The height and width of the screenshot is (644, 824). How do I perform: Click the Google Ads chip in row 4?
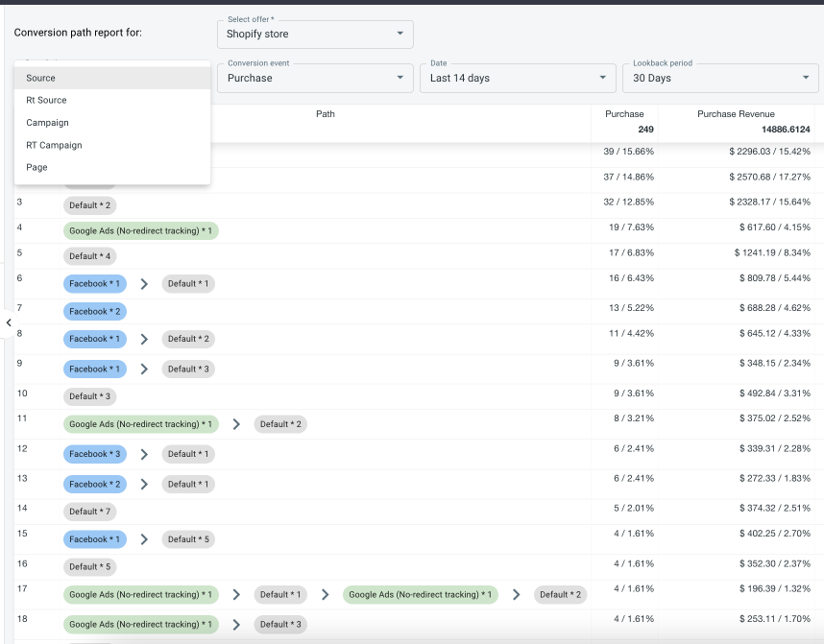click(141, 230)
